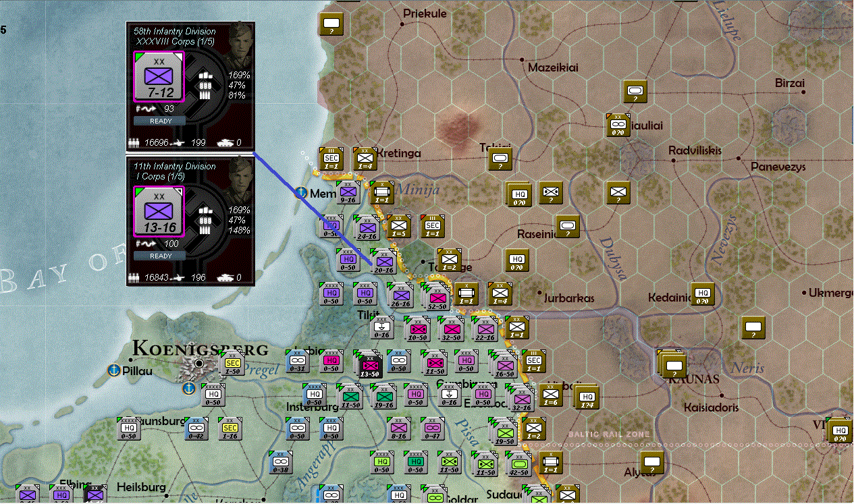Click the magenta XXXX HQ 0-50 counter
The image size is (854, 504).
point(331,361)
